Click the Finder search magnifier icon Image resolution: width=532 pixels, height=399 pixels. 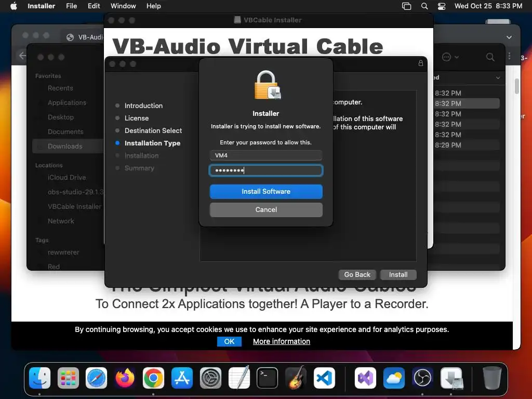tap(490, 57)
